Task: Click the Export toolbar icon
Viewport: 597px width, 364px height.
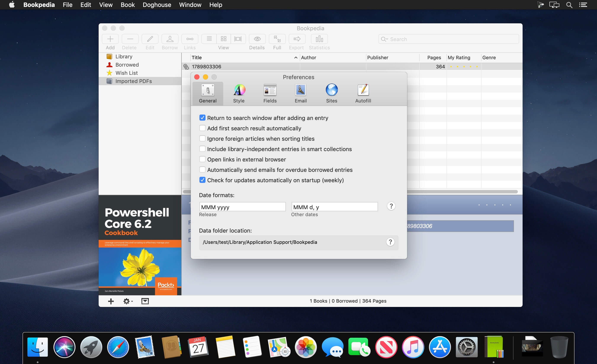Action: (297, 39)
